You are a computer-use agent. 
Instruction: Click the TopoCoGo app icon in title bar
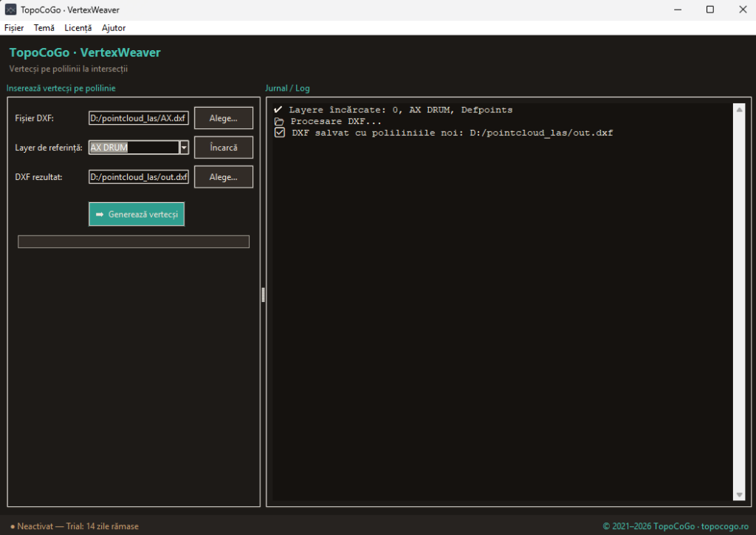tap(10, 10)
